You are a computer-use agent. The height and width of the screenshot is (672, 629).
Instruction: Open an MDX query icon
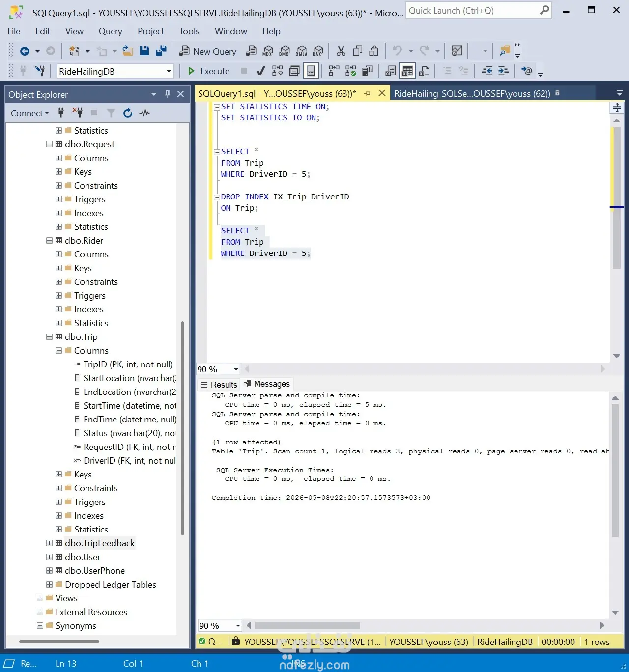pos(268,51)
